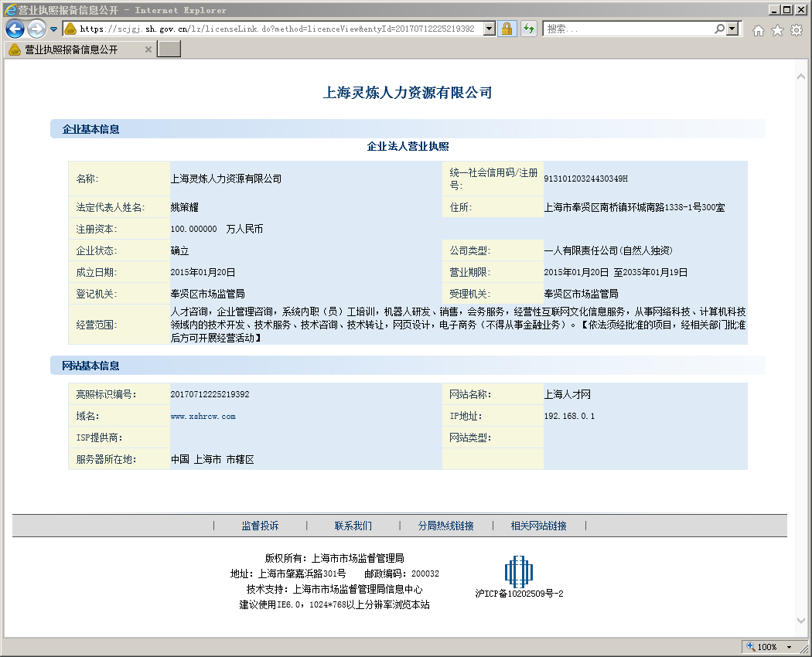Click the scrollbar down arrow
812x657 pixels.
(x=800, y=620)
